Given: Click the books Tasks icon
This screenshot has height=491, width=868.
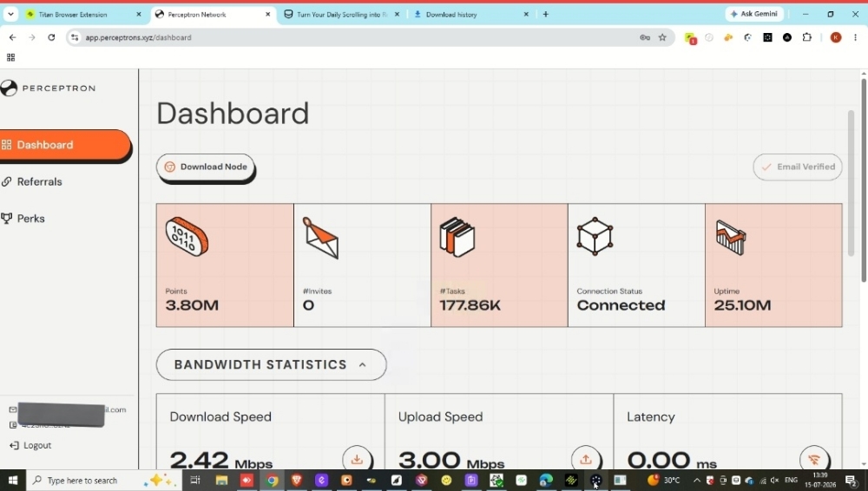Looking at the screenshot, I should pos(457,238).
